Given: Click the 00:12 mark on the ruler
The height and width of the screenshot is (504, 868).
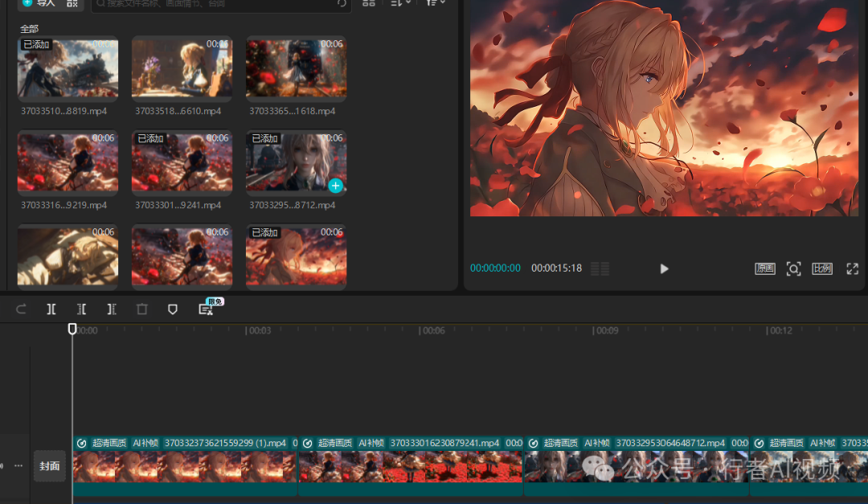Looking at the screenshot, I should [781, 330].
